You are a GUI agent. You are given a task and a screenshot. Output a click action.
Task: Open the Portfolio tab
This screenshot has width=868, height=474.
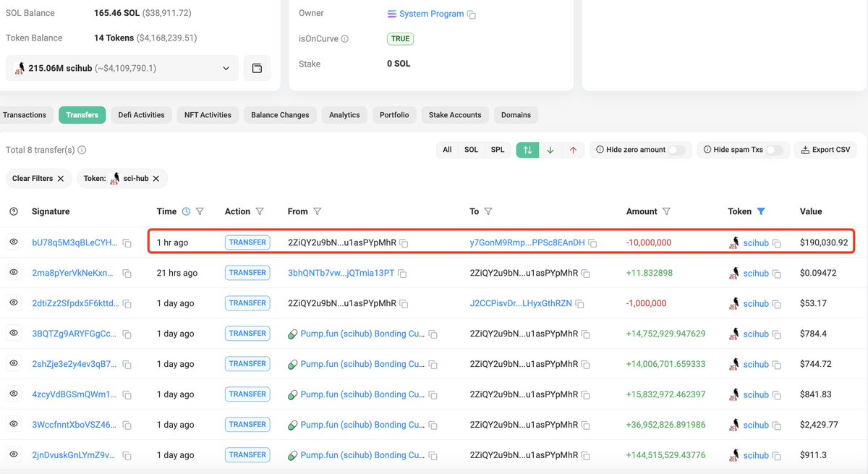pos(394,114)
